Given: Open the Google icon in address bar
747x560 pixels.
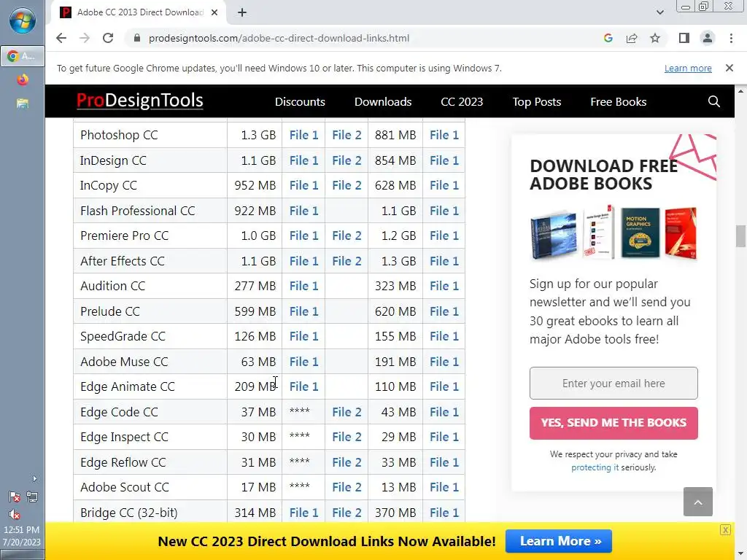Looking at the screenshot, I should tap(608, 38).
